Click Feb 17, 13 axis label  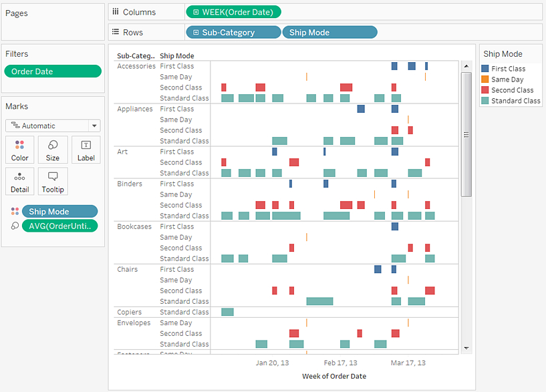tap(340, 363)
